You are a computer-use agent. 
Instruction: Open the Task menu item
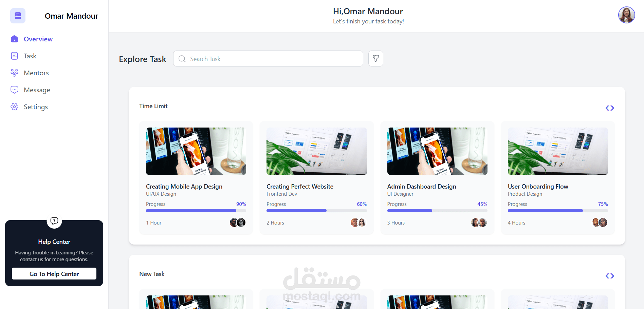click(x=30, y=56)
